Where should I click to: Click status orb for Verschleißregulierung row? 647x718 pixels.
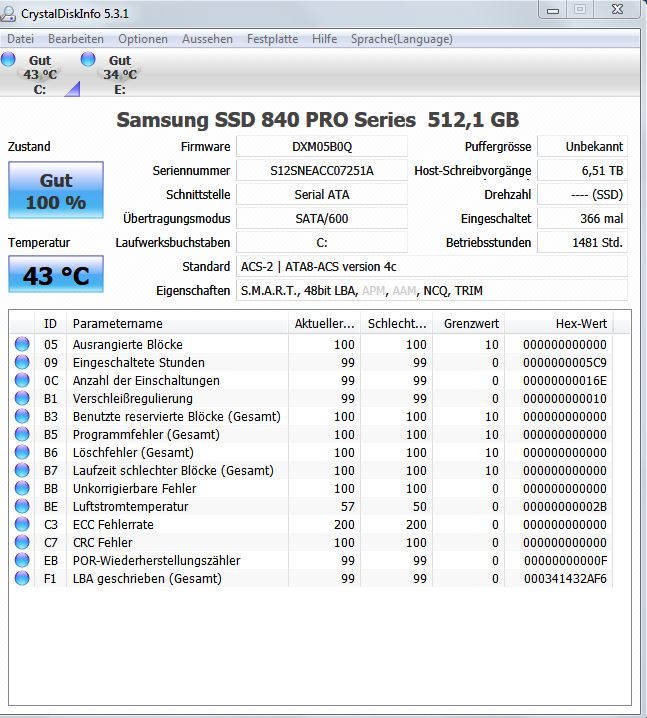(22, 398)
